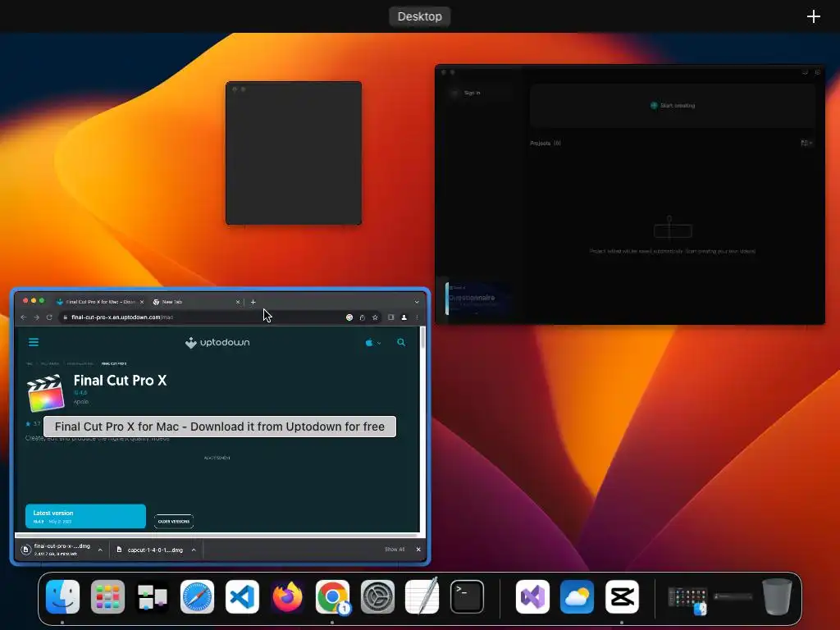Launch Safari from the Dock
The image size is (840, 630).
(197, 597)
